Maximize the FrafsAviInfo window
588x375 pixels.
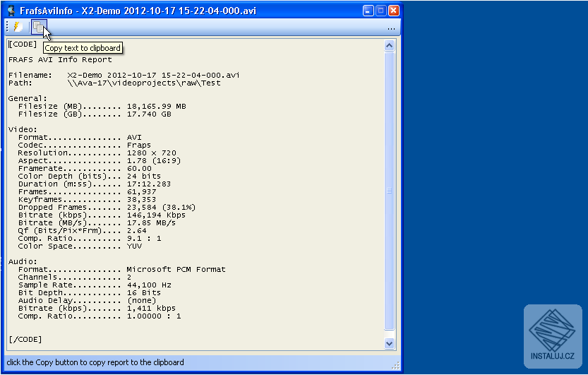click(380, 11)
